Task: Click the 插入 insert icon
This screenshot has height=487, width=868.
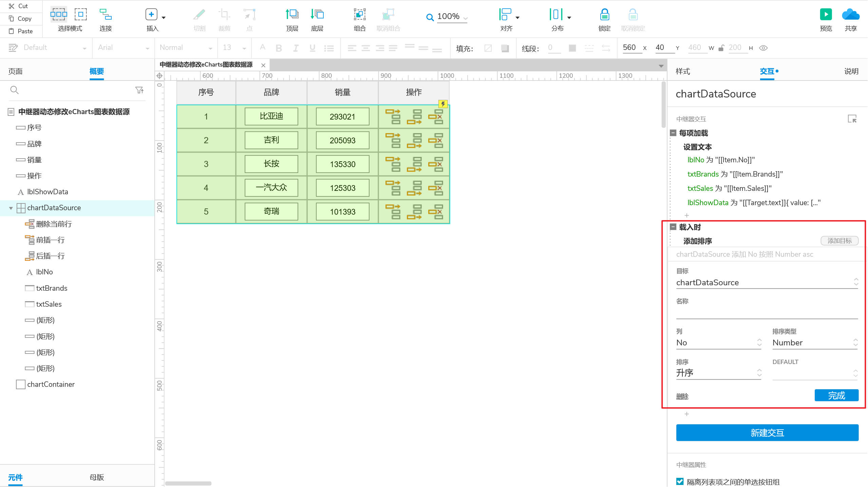Action: click(x=151, y=14)
